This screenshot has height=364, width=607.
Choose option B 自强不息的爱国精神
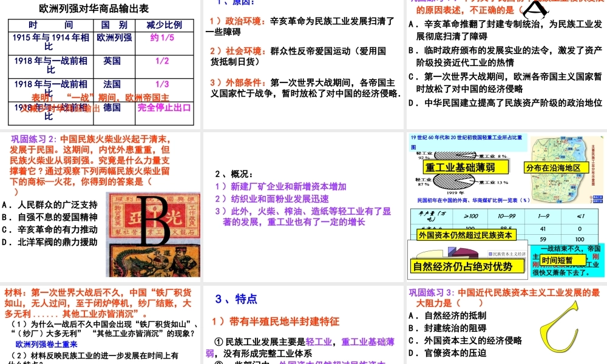50,217
